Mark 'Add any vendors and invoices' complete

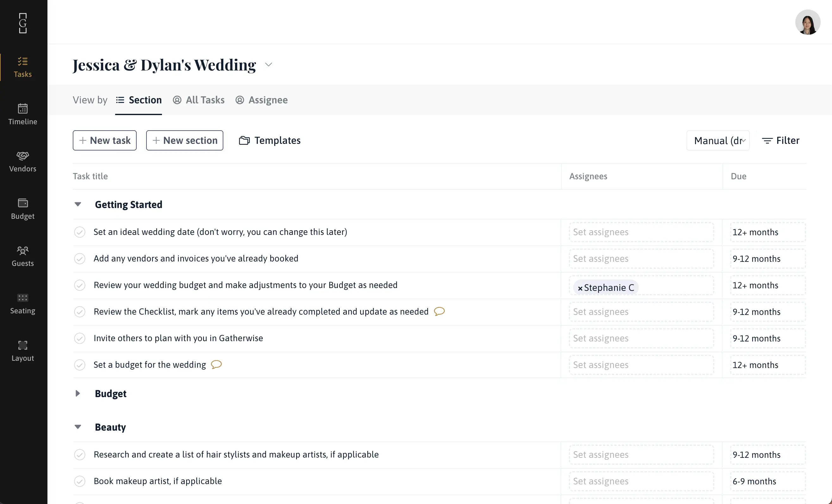[x=80, y=259]
